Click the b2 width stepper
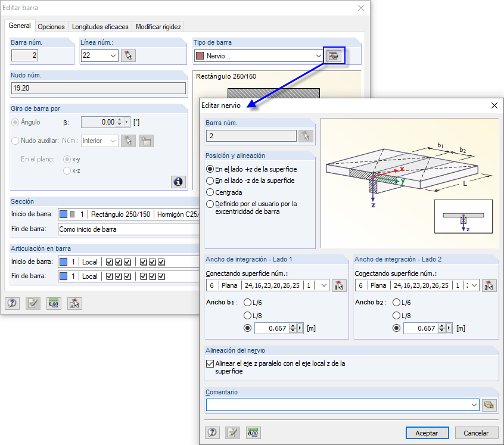Viewport: 504px width, 445px height. click(x=441, y=328)
